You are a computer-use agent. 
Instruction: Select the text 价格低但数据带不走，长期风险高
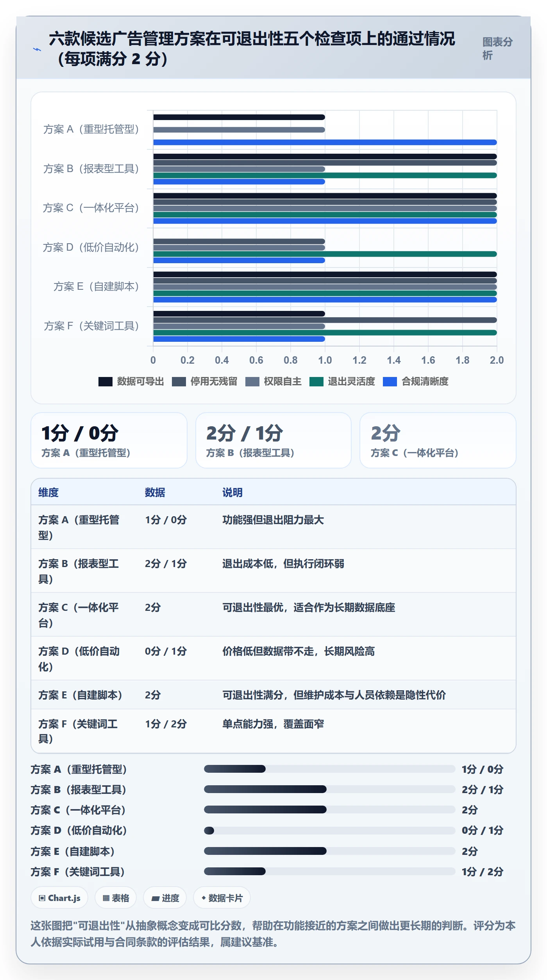[299, 651]
